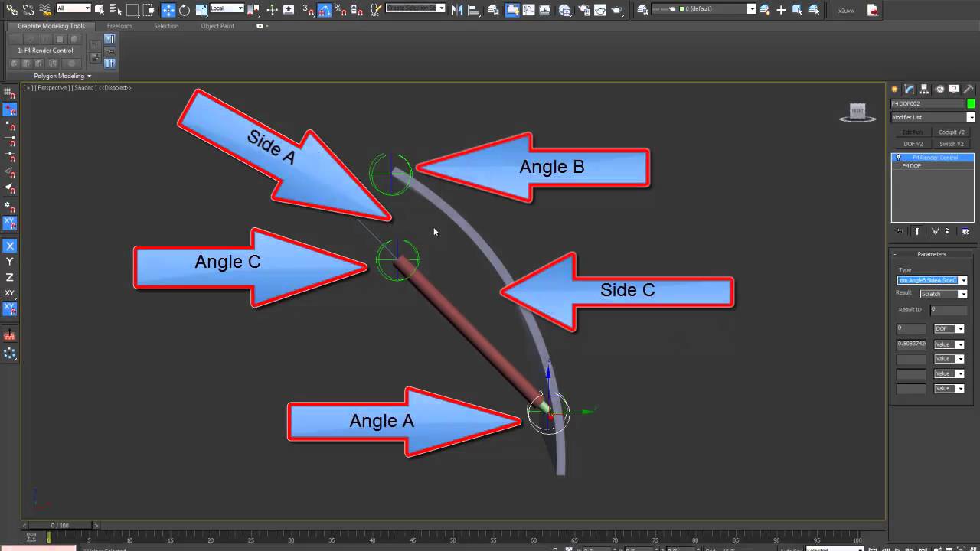This screenshot has height=551, width=980.
Task: Click the plus add-to-layer icon
Action: [x=781, y=9]
